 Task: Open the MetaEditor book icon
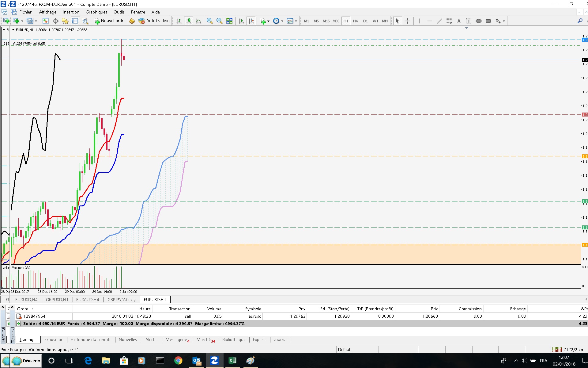pos(132,21)
